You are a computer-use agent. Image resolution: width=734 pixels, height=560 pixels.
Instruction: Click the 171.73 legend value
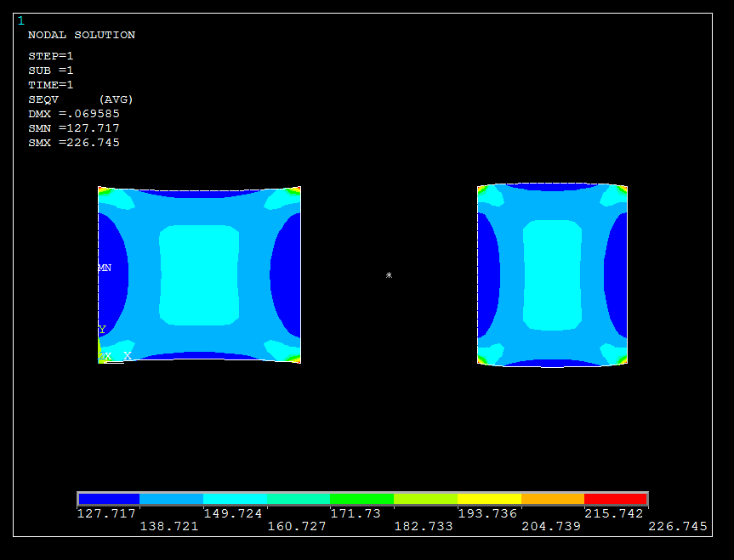click(x=355, y=513)
